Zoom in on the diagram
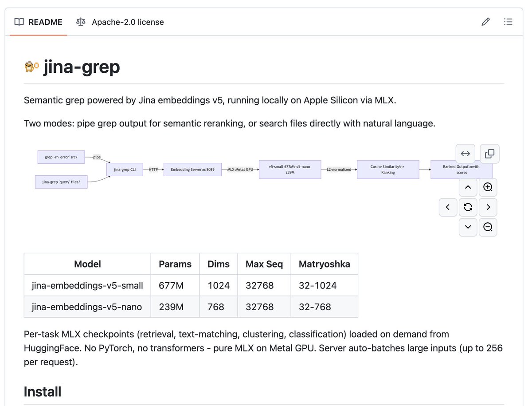Screen dimensions: 532x406 (488, 187)
